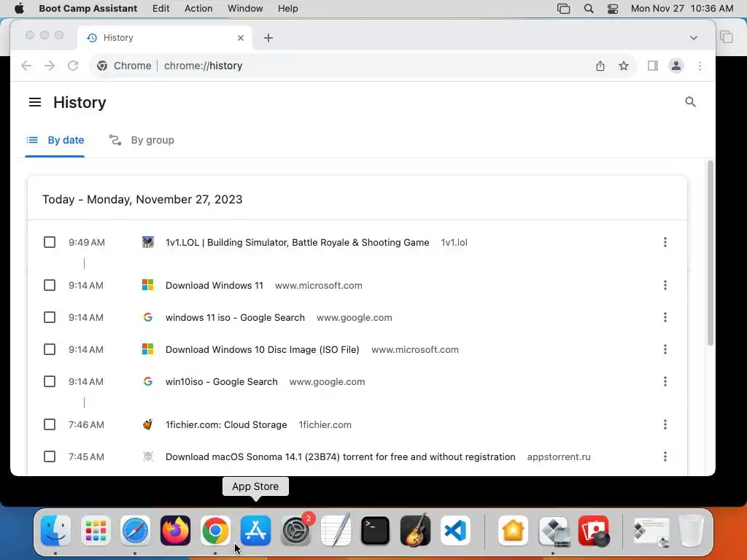Image resolution: width=747 pixels, height=560 pixels.
Task: Tick the windows 11 iso search checkbox
Action: click(x=50, y=317)
